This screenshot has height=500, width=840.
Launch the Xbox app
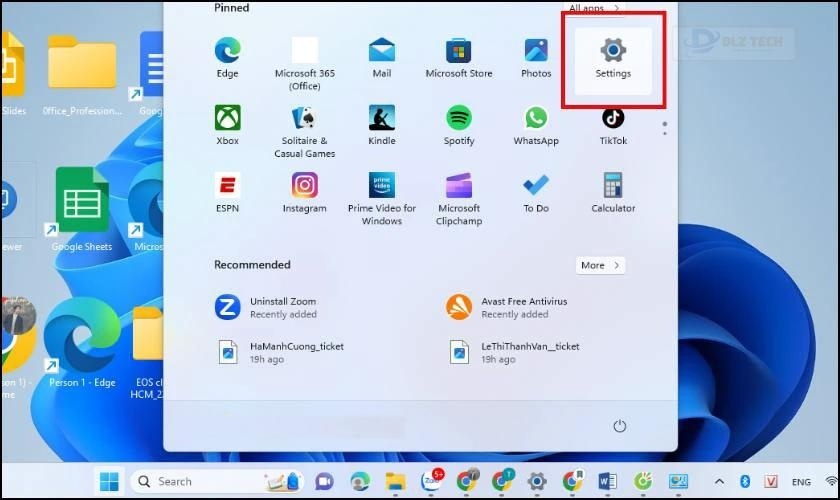pyautogui.click(x=227, y=125)
